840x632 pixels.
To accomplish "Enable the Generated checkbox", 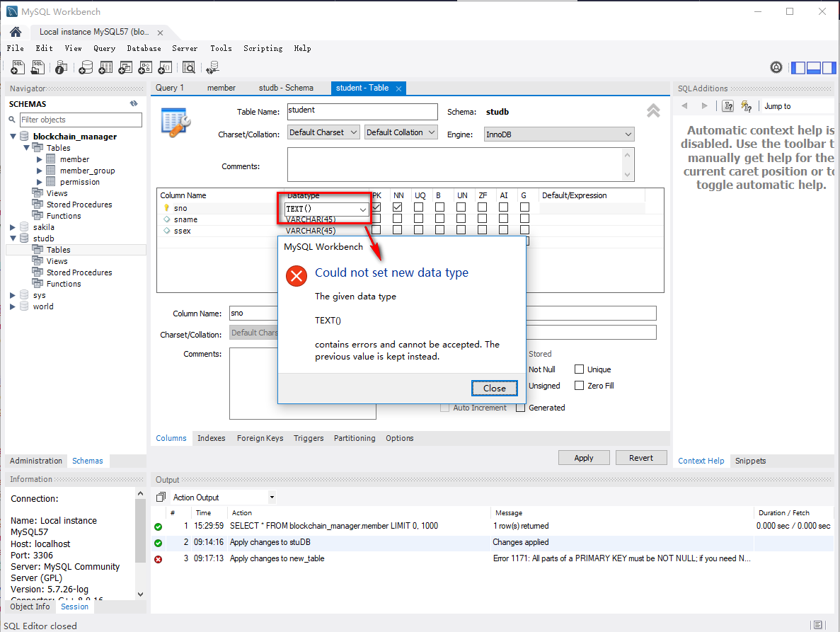I will [520, 408].
